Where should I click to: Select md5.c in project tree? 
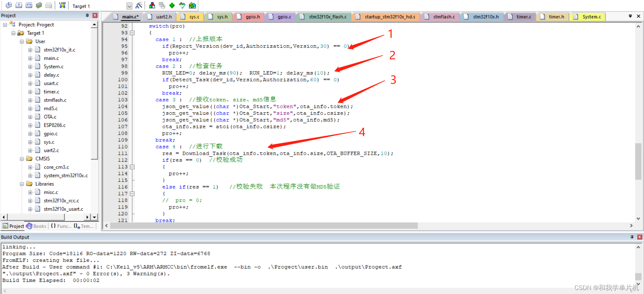tap(51, 109)
